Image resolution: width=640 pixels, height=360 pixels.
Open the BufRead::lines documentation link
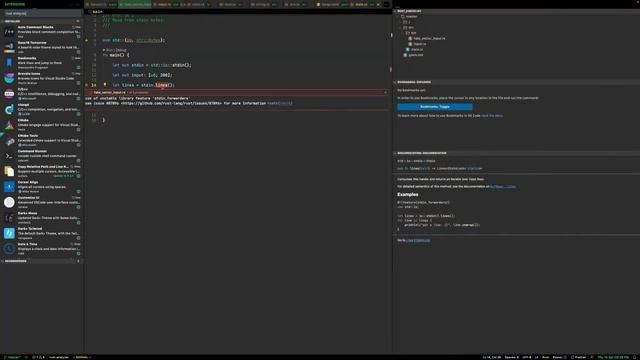(503, 187)
